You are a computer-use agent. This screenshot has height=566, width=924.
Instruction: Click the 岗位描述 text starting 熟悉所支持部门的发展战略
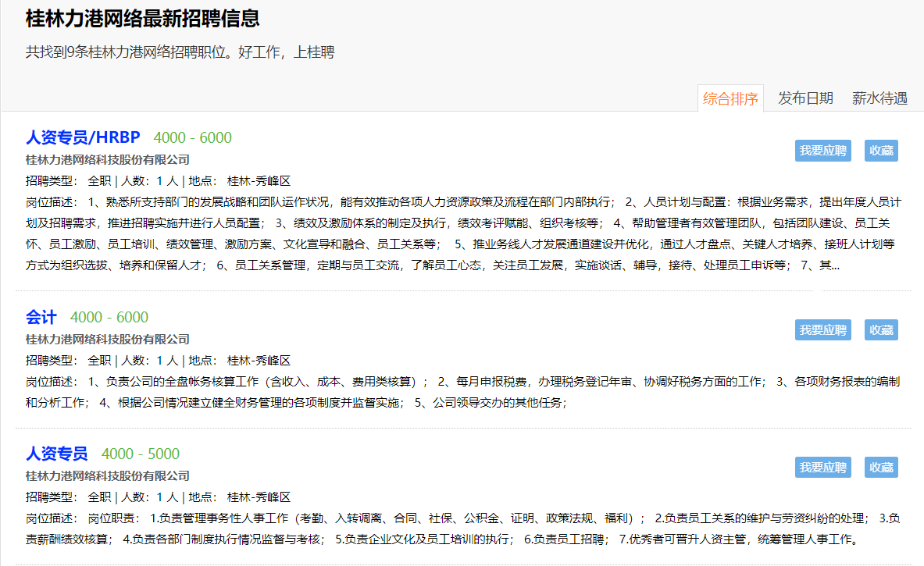click(464, 234)
